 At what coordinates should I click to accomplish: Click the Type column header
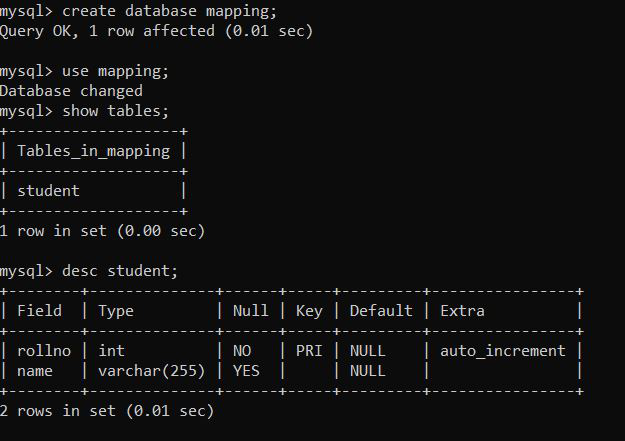coord(116,311)
